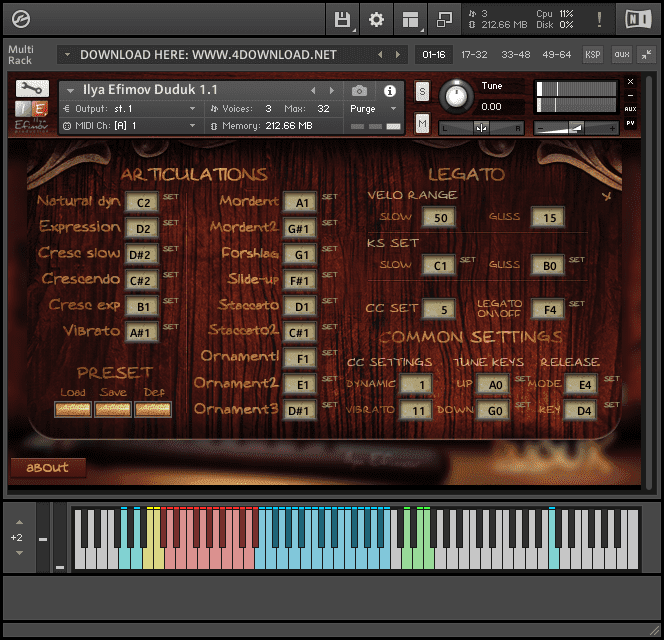The width and height of the screenshot is (664, 640).
Task: Switch to the 33-48 rack page
Action: [x=515, y=55]
